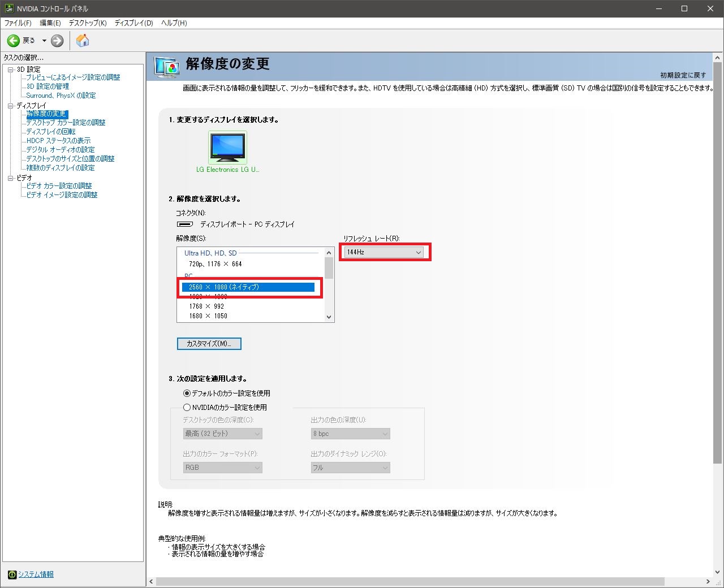Open 出力の色の深度 8 bpc dropdown
Viewport: 724px width, 588px height.
pos(351,434)
